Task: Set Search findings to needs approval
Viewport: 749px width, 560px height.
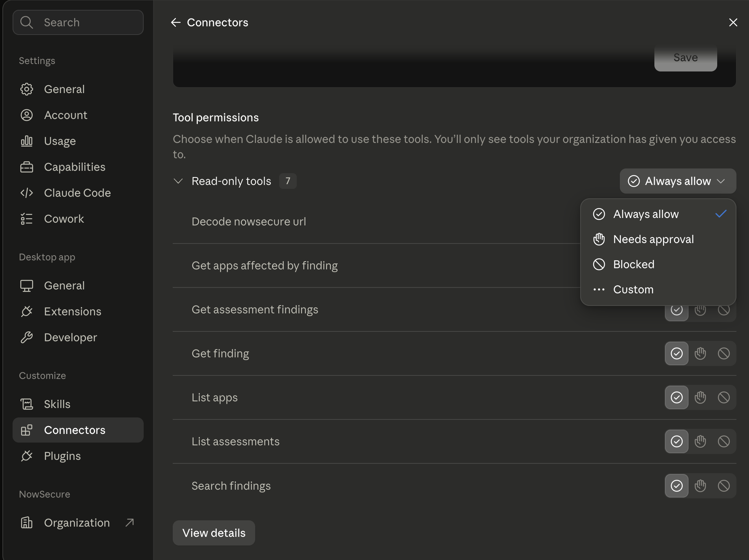Action: [x=700, y=486]
